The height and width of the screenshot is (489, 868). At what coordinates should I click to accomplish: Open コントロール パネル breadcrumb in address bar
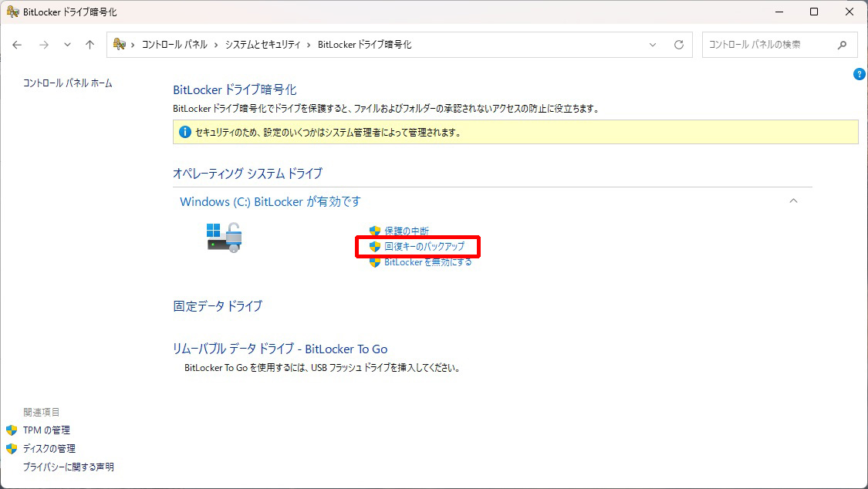click(x=174, y=45)
